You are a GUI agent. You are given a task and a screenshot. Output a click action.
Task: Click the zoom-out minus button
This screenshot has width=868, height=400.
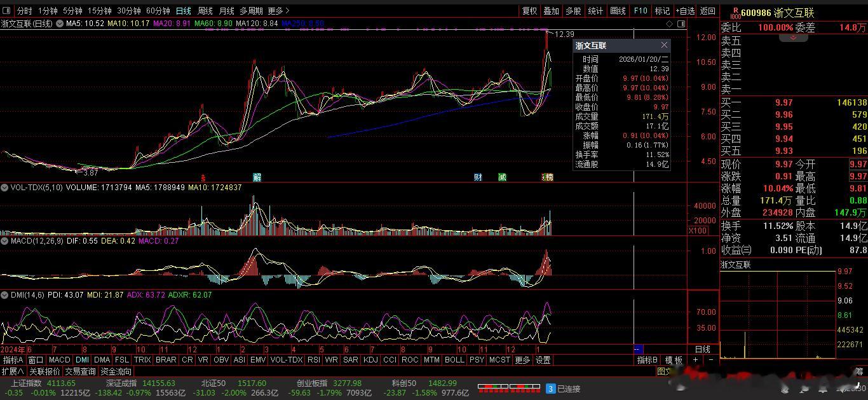click(x=711, y=360)
